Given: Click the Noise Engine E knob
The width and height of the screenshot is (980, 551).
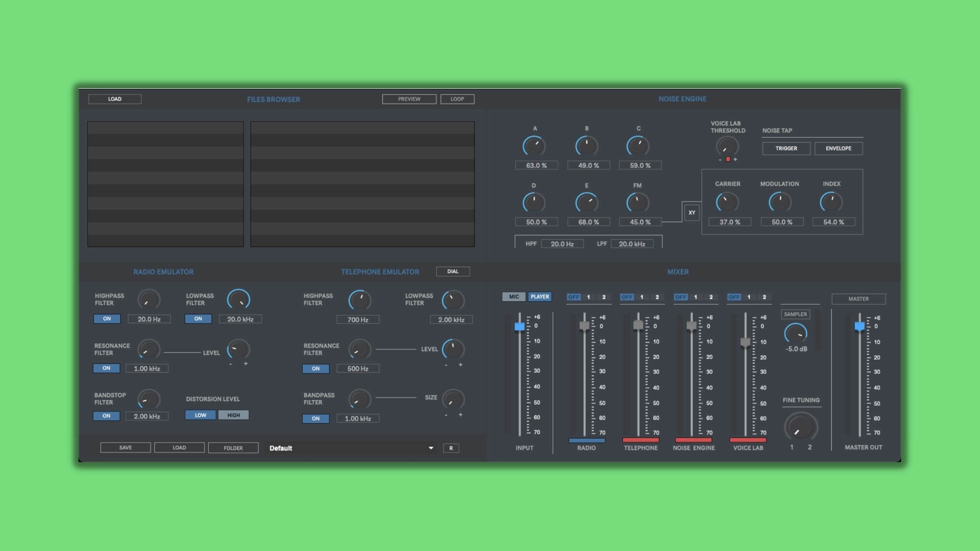Looking at the screenshot, I should [x=586, y=202].
